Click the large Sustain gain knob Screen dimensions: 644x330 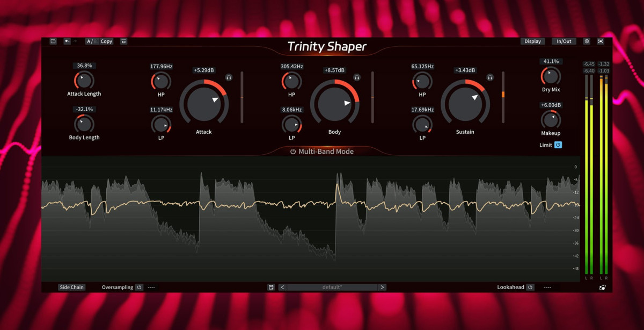coord(465,103)
